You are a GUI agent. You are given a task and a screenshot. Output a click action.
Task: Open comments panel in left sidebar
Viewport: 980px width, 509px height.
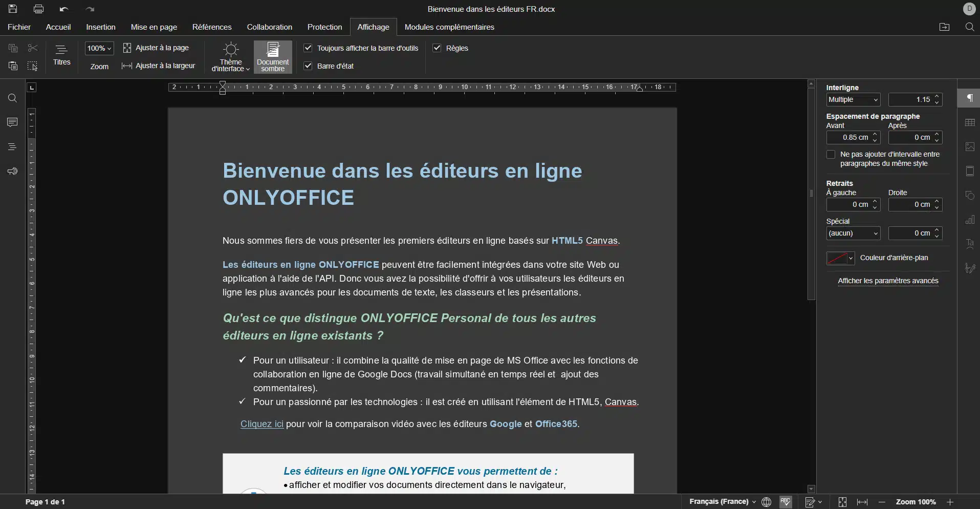pyautogui.click(x=13, y=122)
